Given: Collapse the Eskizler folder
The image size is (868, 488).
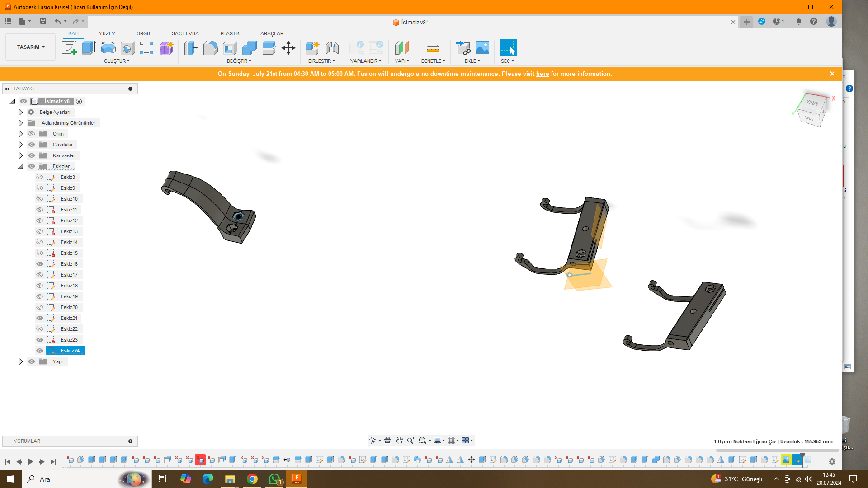Looking at the screenshot, I should pos(20,166).
